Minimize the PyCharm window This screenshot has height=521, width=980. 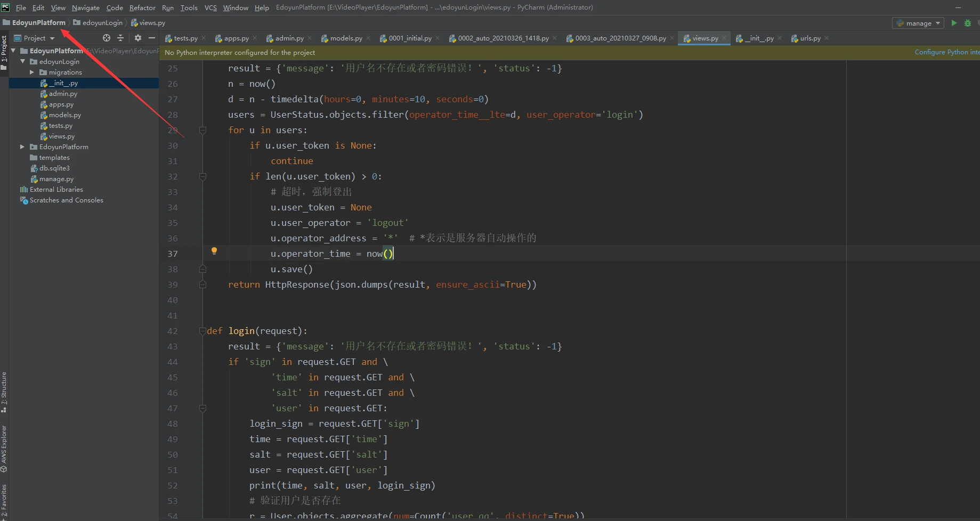[958, 7]
